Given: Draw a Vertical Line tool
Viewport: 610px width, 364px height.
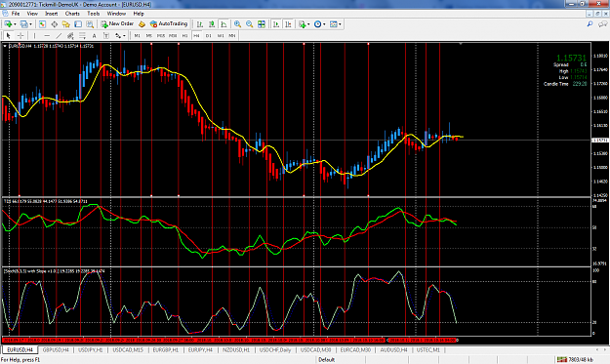Looking at the screenshot, I should (x=34, y=35).
